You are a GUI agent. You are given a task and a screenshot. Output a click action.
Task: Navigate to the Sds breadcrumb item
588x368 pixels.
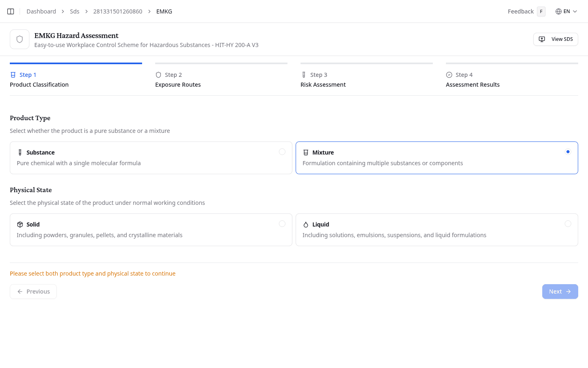pyautogui.click(x=74, y=11)
